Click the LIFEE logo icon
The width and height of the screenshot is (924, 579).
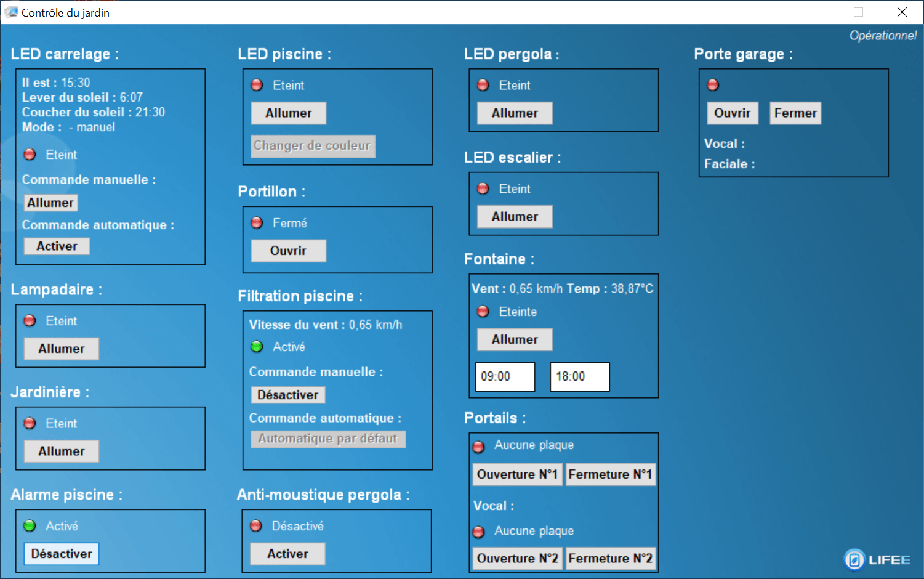click(x=854, y=559)
